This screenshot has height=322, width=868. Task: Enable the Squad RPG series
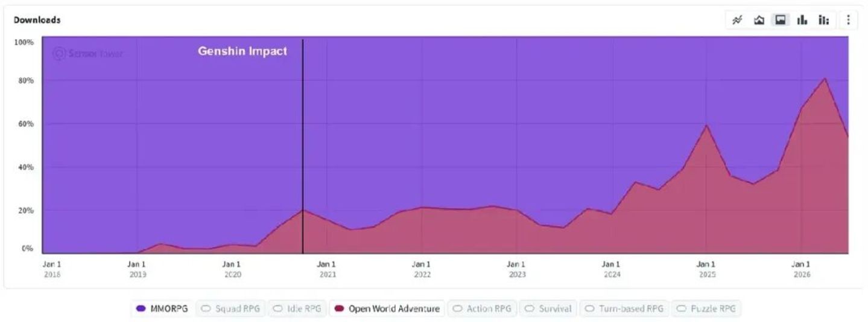230,309
